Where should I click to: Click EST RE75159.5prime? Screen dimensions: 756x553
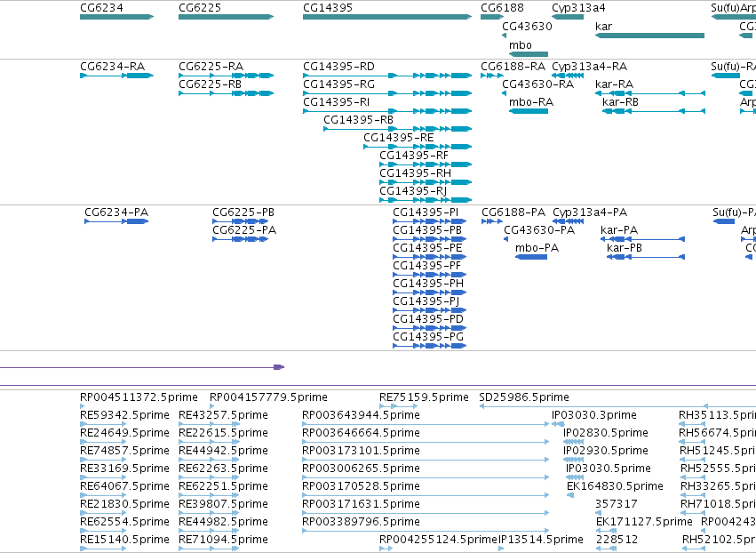[424, 397]
